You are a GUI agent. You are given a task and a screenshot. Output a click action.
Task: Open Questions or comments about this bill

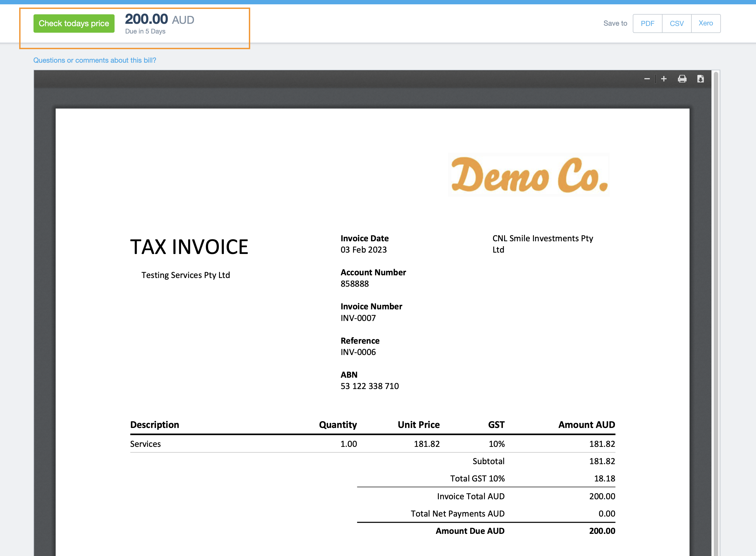pos(95,60)
